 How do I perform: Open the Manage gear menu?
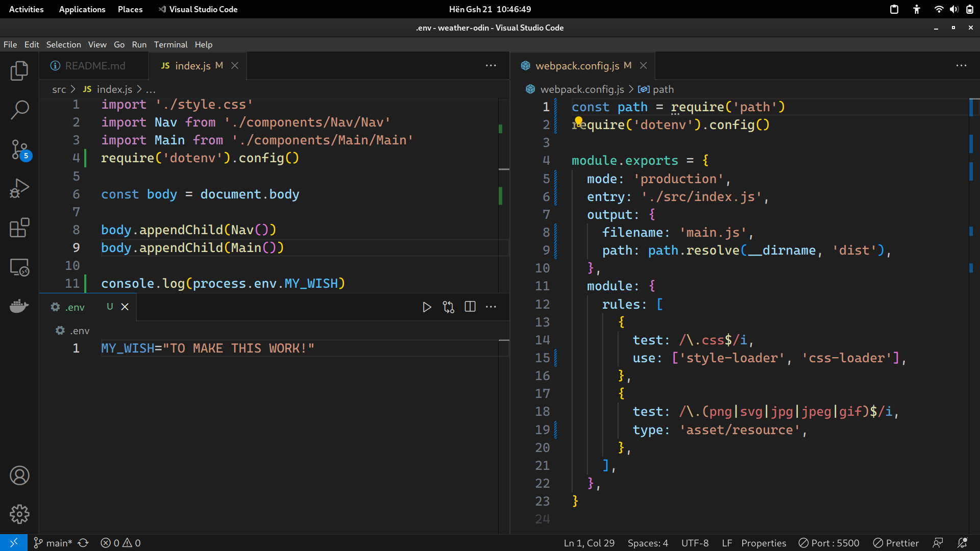click(x=19, y=514)
